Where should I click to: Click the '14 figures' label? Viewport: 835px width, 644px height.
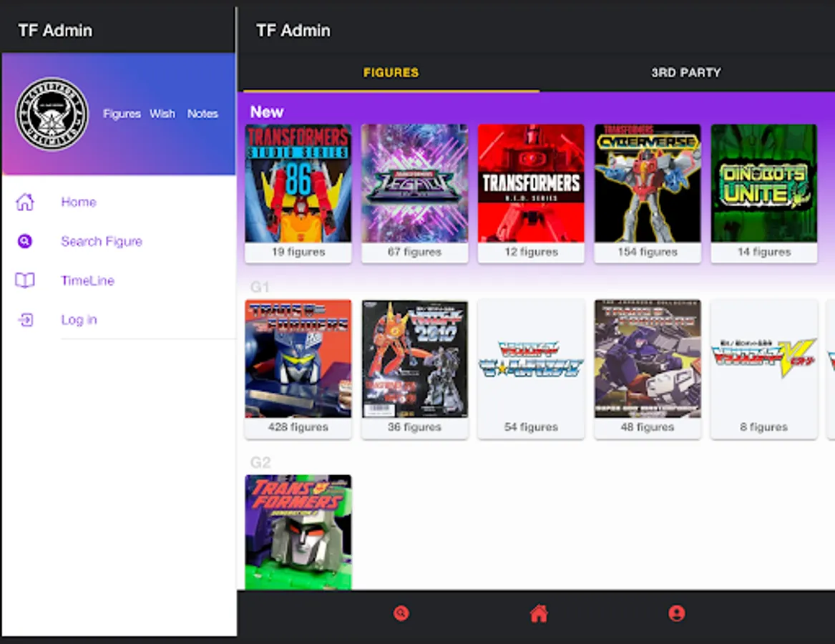[x=764, y=252]
